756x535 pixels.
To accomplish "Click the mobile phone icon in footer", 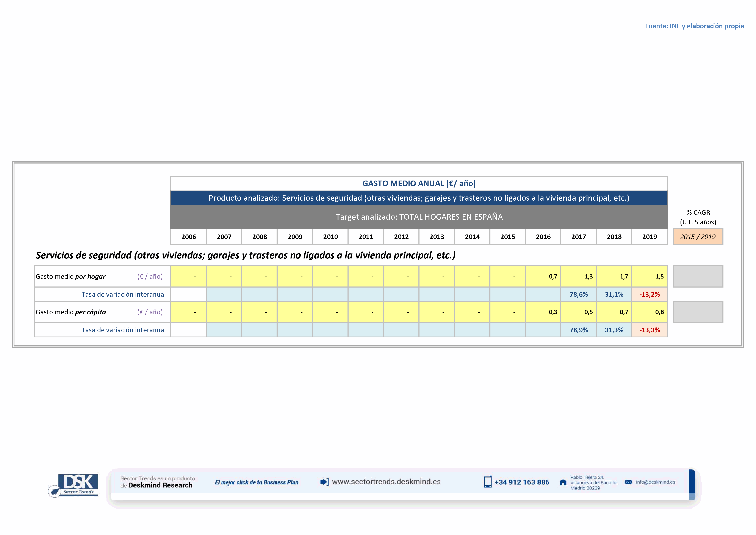I will point(488,482).
